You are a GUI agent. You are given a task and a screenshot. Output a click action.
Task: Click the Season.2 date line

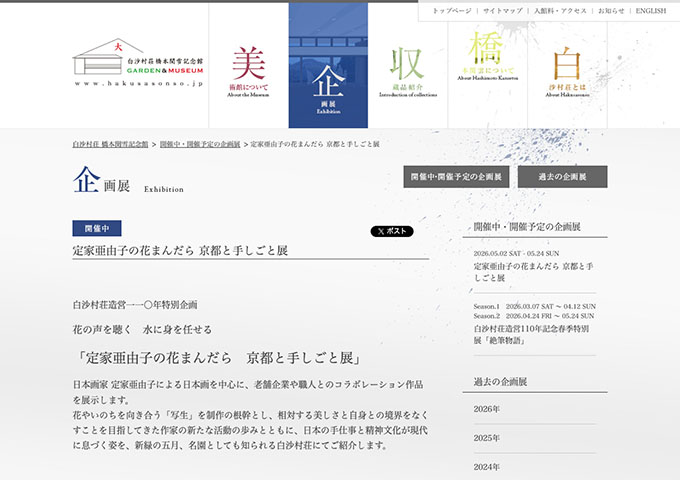[534, 316]
